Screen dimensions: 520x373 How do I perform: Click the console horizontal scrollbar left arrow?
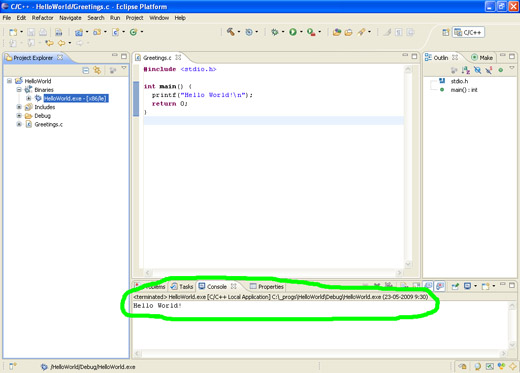click(x=137, y=353)
